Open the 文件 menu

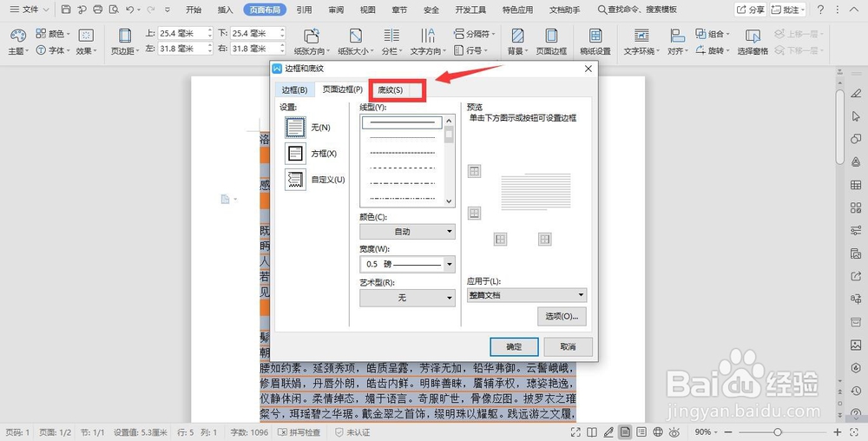pyautogui.click(x=30, y=10)
